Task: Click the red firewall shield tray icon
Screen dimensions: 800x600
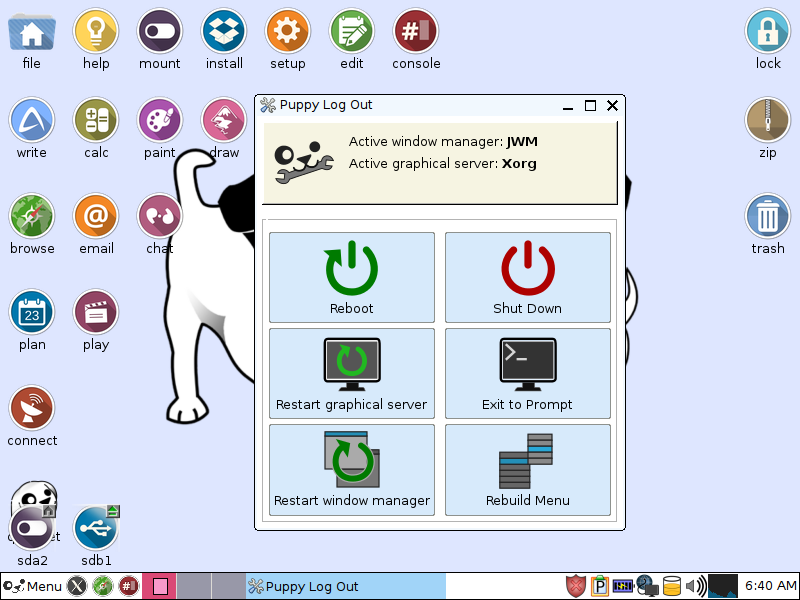Action: [576, 586]
